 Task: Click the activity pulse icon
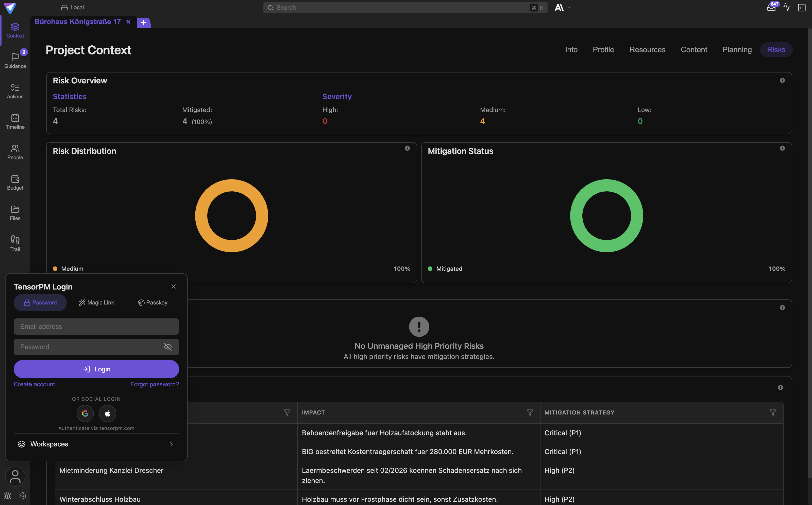(787, 7)
